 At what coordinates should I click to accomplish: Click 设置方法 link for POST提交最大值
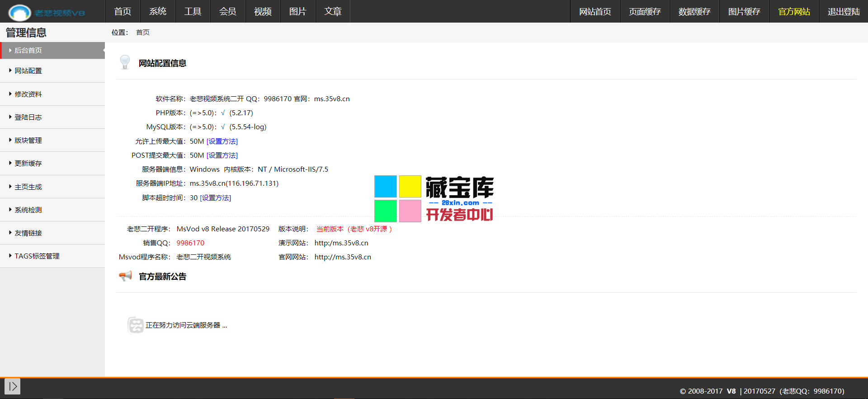pyautogui.click(x=222, y=155)
